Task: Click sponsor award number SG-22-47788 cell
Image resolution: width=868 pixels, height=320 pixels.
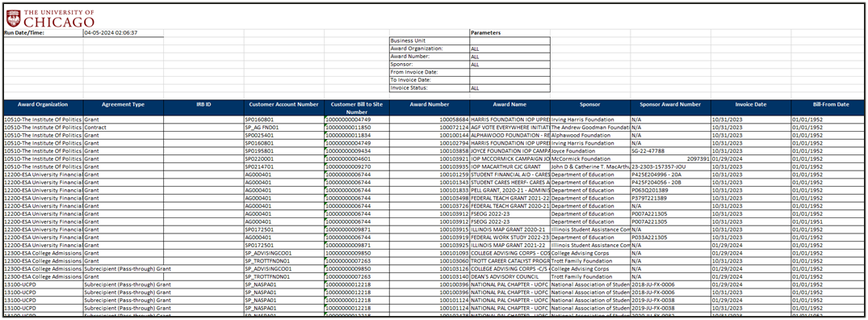Action: coord(670,150)
